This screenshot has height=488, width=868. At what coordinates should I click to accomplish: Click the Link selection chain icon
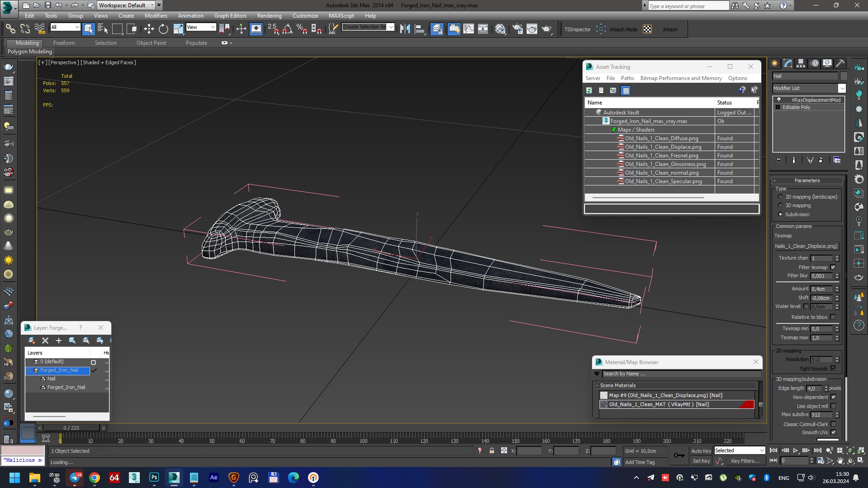click(10, 29)
